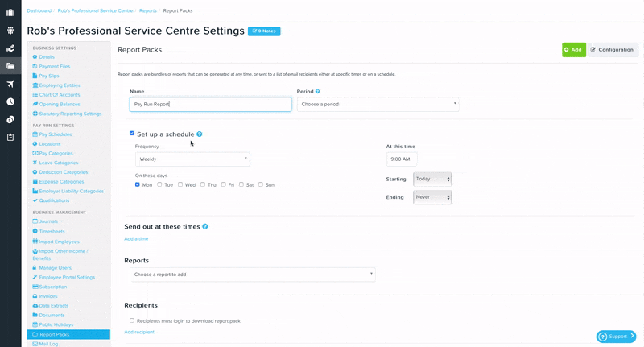The width and height of the screenshot is (644, 347).
Task: Click the briefcase icon in left navigation
Action: [10, 13]
